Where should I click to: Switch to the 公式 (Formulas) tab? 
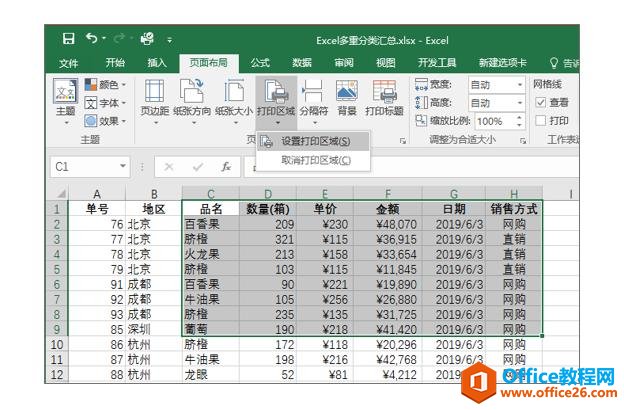coord(260,62)
